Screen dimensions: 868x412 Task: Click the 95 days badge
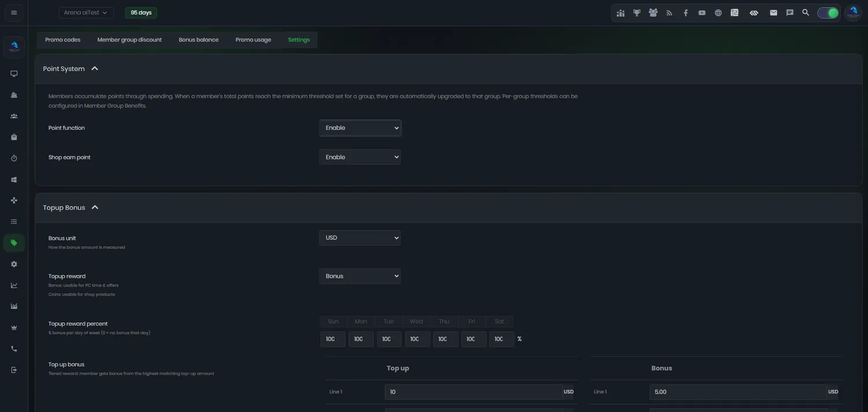click(x=141, y=13)
